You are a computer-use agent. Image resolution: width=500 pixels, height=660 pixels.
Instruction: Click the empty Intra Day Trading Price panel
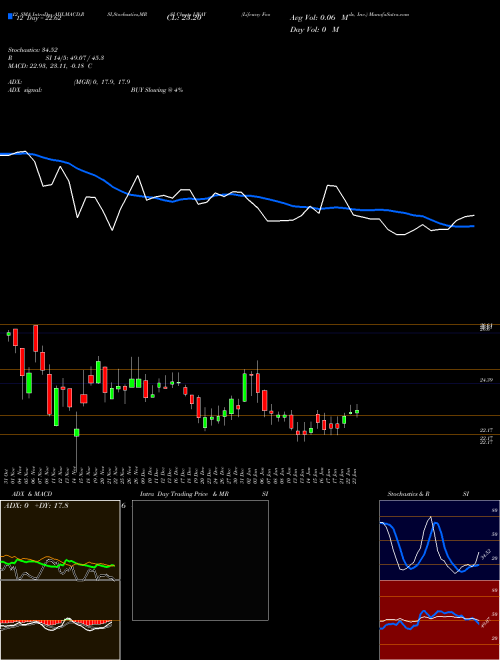200,560
